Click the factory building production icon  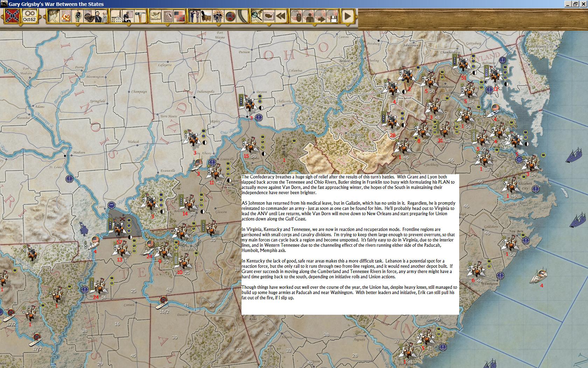point(116,16)
